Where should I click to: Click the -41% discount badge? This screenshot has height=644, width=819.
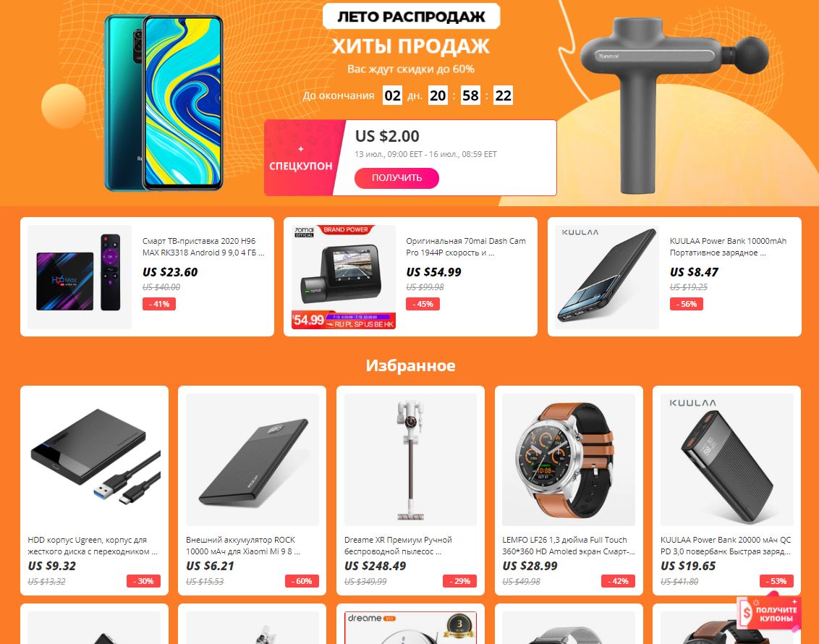(158, 304)
